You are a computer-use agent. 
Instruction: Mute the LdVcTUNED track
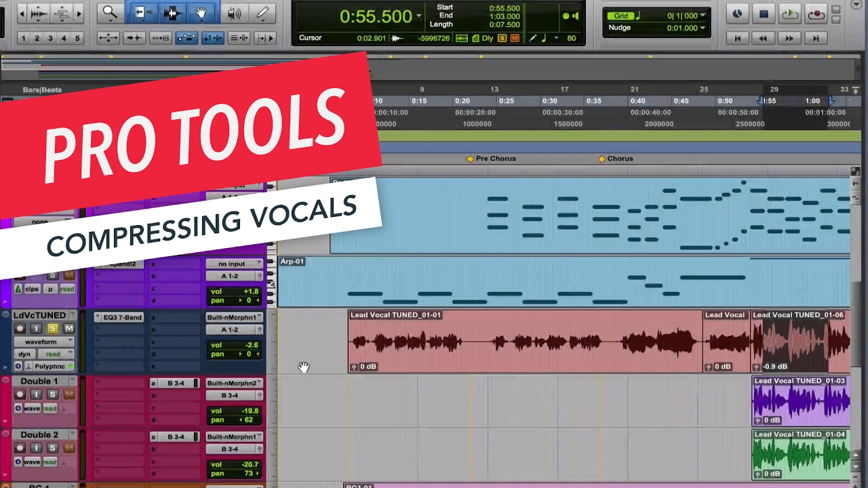pyautogui.click(x=68, y=329)
